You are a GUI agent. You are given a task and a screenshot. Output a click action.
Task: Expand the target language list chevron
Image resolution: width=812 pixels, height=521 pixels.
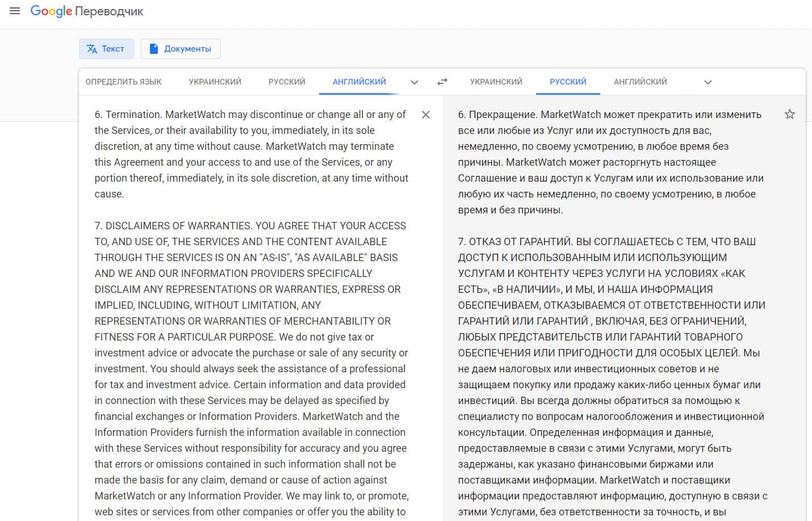point(708,82)
